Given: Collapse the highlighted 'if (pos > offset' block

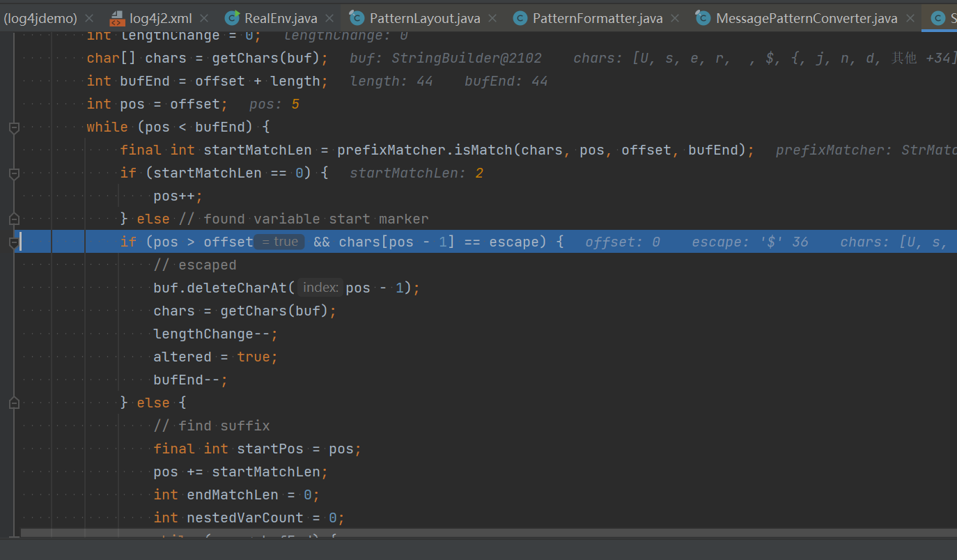Looking at the screenshot, I should (13, 242).
